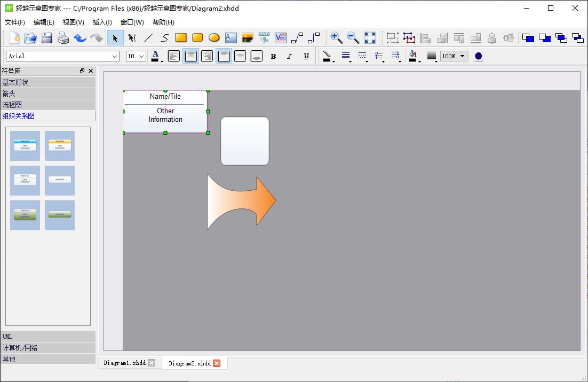Toggle center text alignment

(190, 56)
